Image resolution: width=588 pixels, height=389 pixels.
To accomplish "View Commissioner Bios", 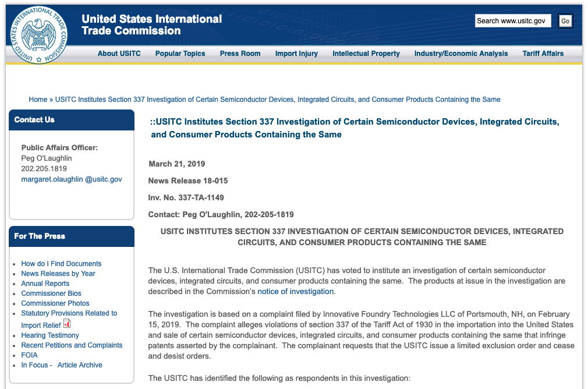I will 51,293.
